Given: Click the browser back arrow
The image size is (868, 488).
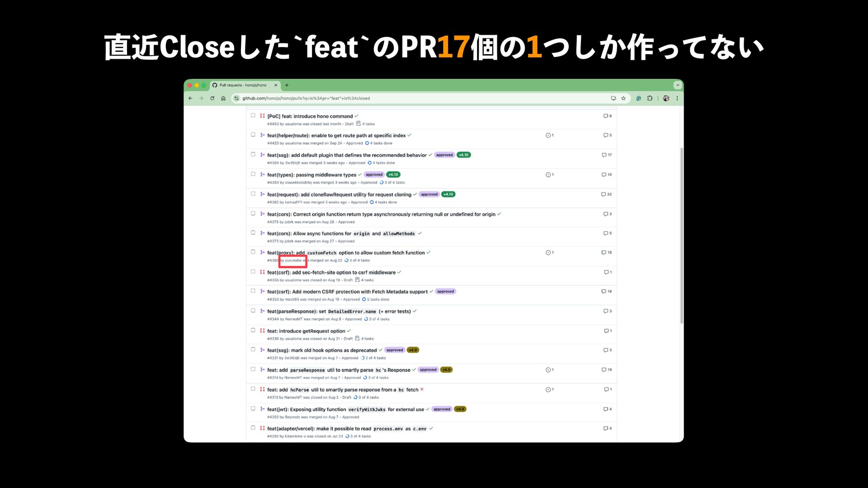Looking at the screenshot, I should 190,98.
